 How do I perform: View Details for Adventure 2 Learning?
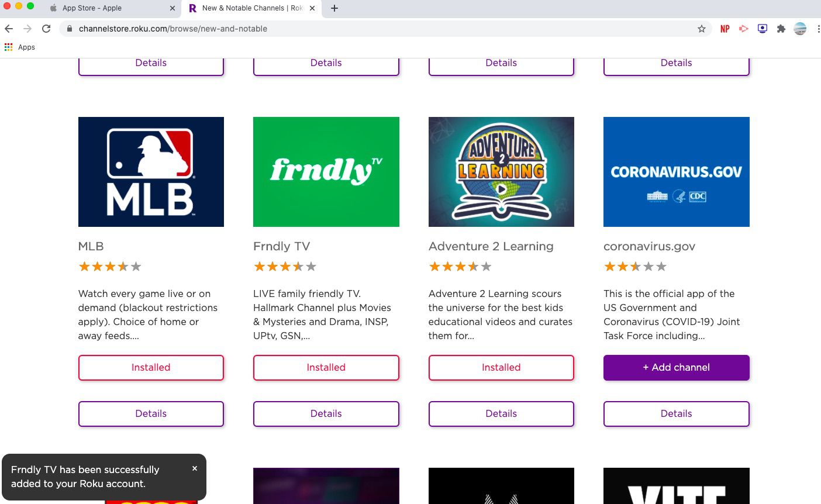501,414
